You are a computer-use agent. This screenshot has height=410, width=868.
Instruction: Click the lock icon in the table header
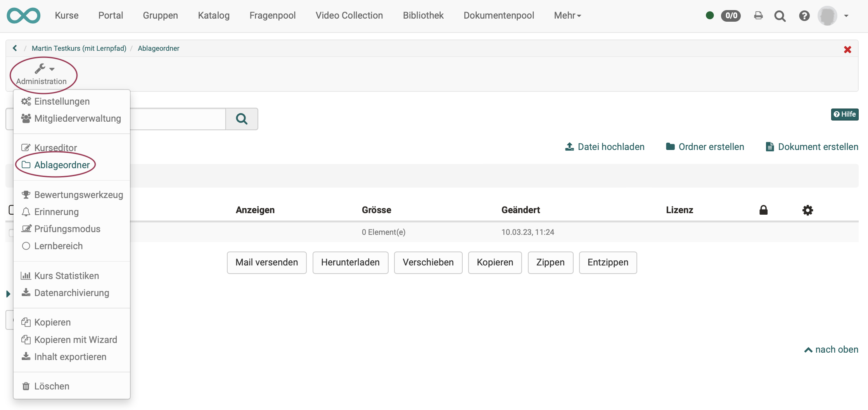[x=763, y=210]
